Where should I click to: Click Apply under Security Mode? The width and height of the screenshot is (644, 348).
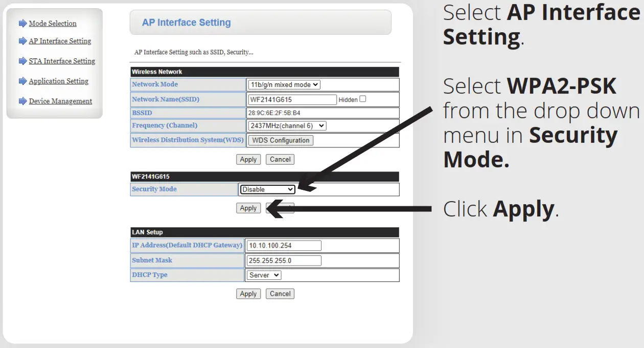pos(248,208)
